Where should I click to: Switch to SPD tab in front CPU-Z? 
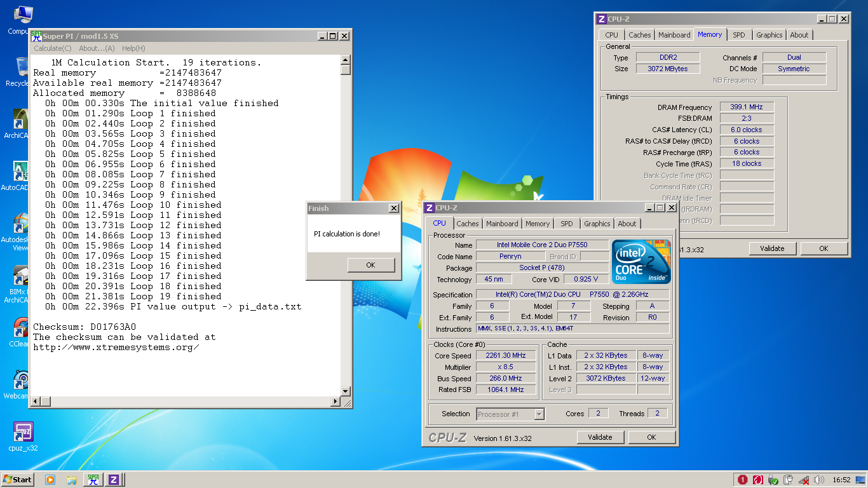pos(567,224)
